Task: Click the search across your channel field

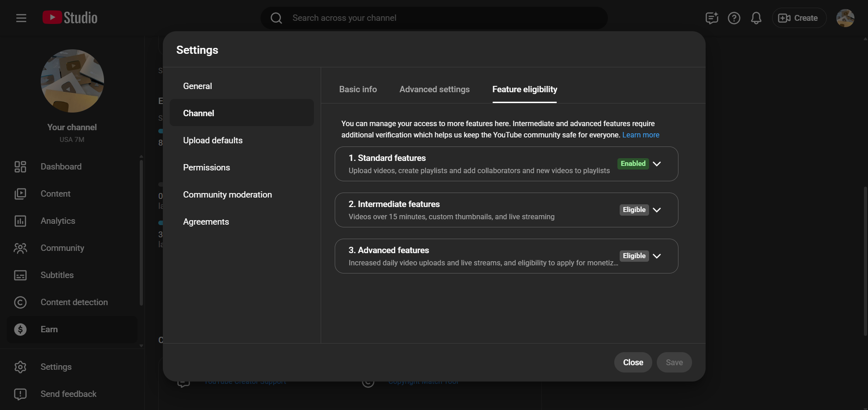Action: tap(434, 18)
